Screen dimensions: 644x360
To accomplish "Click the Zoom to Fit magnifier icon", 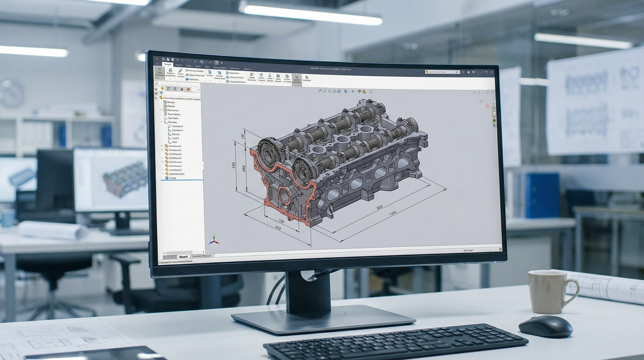I will [321, 91].
